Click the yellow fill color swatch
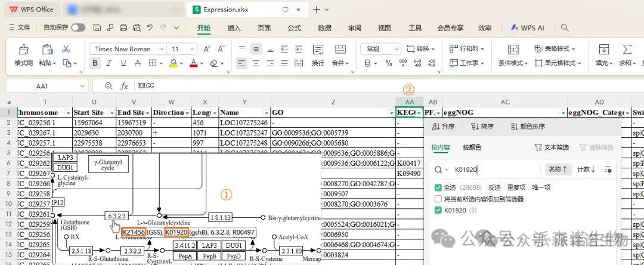 [173, 63]
